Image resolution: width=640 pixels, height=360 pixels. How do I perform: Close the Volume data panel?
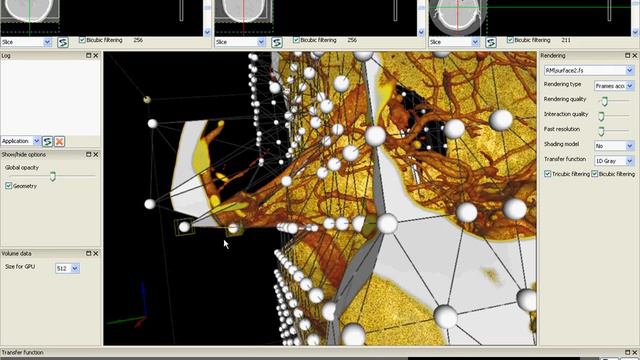pos(96,253)
